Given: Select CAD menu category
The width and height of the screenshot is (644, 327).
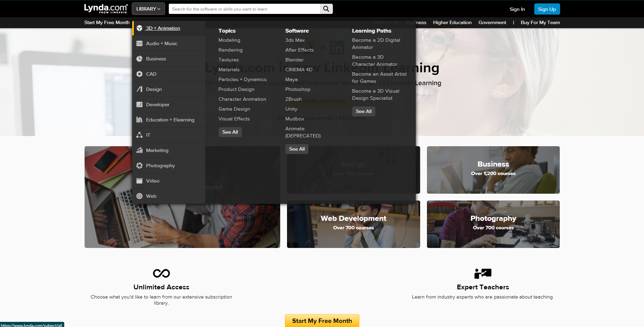Looking at the screenshot, I should click(168, 74).
